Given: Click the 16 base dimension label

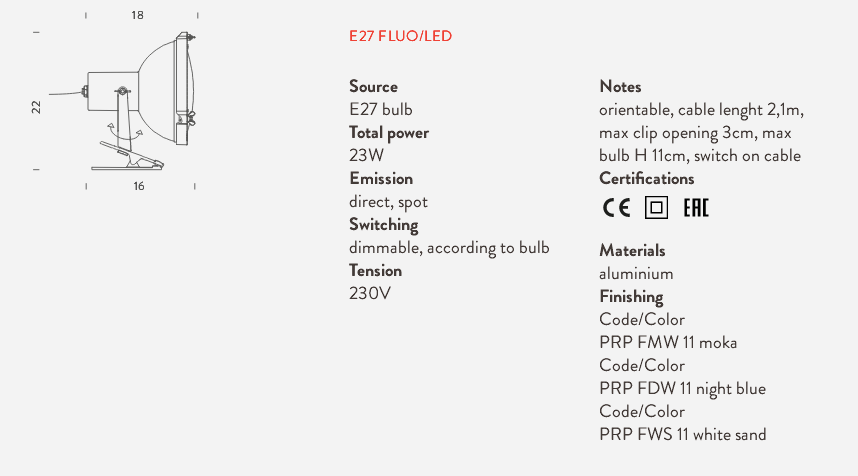Looking at the screenshot, I should point(139,187).
